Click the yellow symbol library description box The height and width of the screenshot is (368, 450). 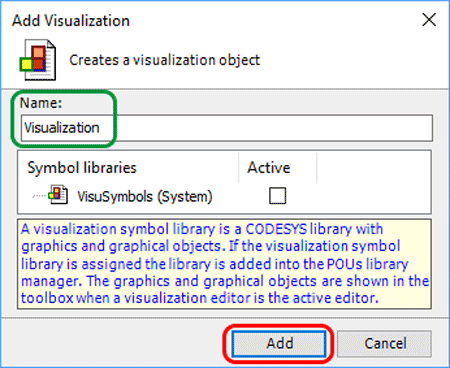coord(224,264)
